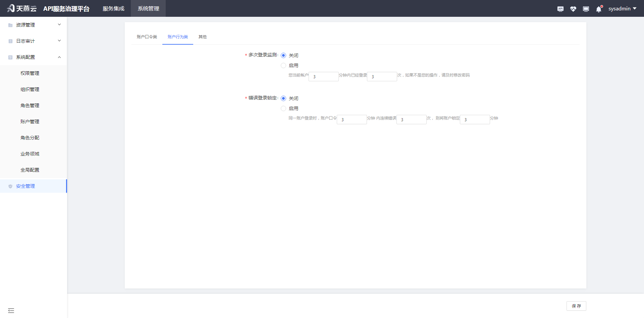
Task: Select 关闭 for 错误登录锁定
Action: [283, 98]
